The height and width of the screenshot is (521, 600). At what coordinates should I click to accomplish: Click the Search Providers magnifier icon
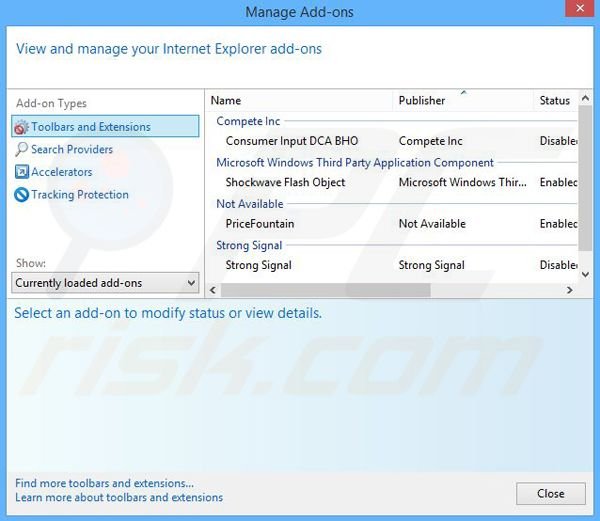(x=21, y=149)
